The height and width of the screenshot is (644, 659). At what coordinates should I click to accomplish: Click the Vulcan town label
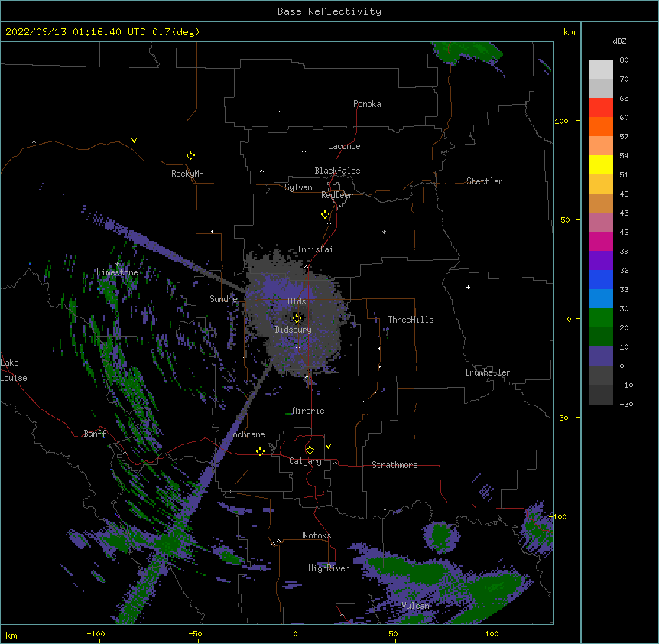(x=415, y=606)
